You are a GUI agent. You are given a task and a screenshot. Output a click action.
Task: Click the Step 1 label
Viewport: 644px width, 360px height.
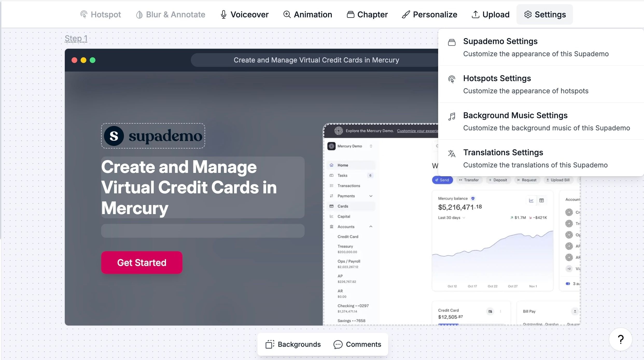pyautogui.click(x=76, y=38)
